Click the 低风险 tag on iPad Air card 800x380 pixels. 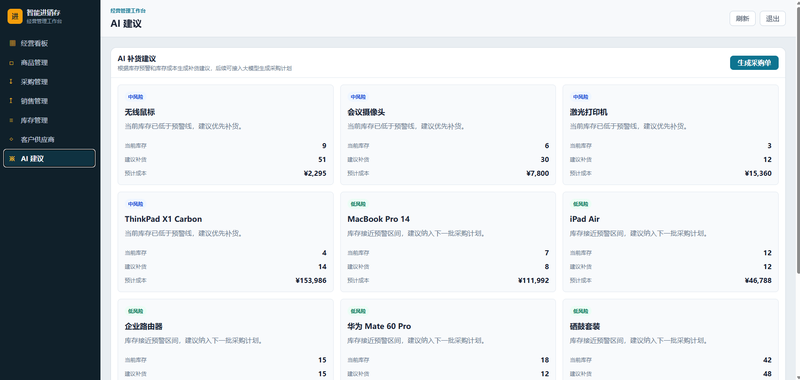(581, 204)
